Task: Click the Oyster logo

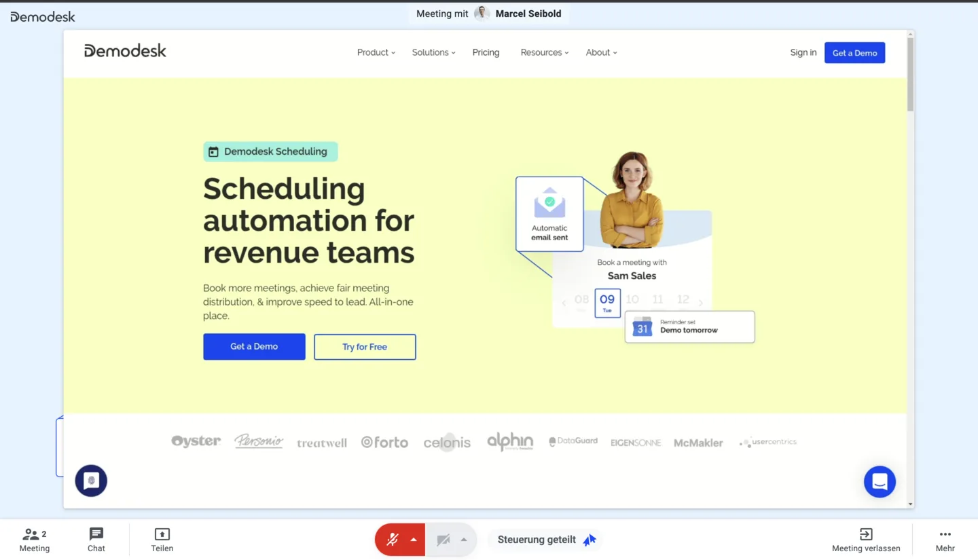Action: (x=196, y=441)
